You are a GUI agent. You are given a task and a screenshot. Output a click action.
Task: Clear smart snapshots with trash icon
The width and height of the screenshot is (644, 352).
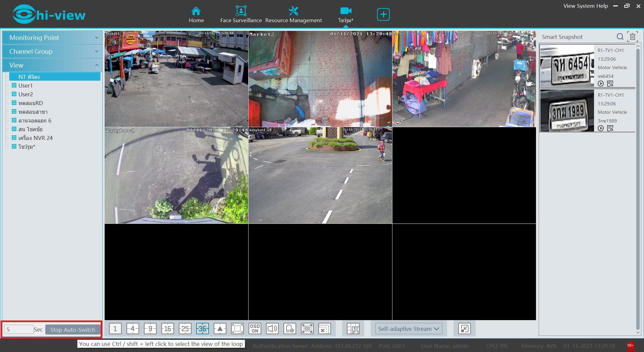(x=632, y=37)
